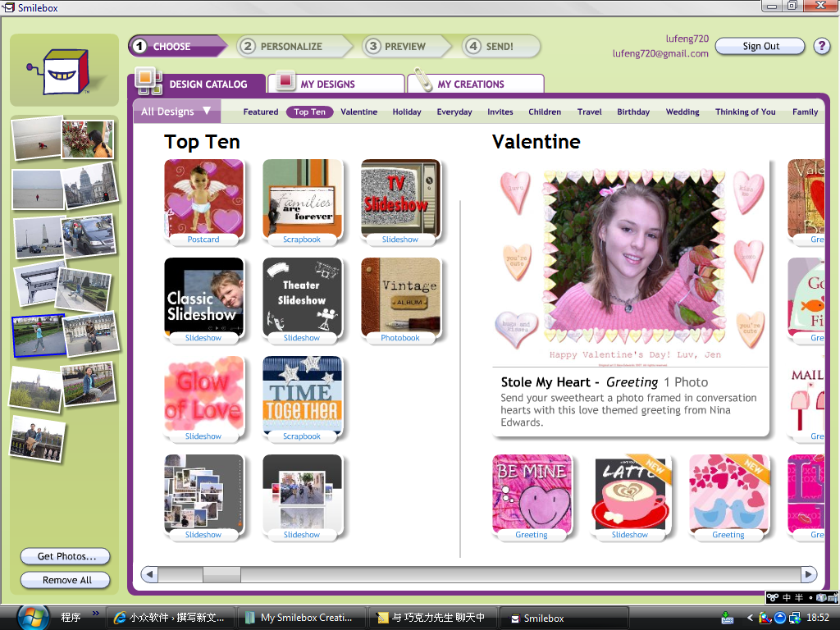Screen dimensions: 840x630
Task: Select the parked van photo thumbnail
Action: tap(89, 235)
